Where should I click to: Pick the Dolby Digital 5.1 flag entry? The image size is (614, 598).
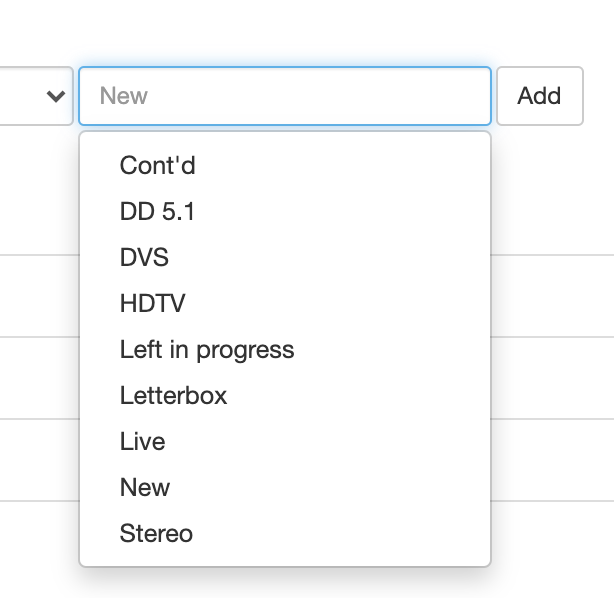pos(150,211)
